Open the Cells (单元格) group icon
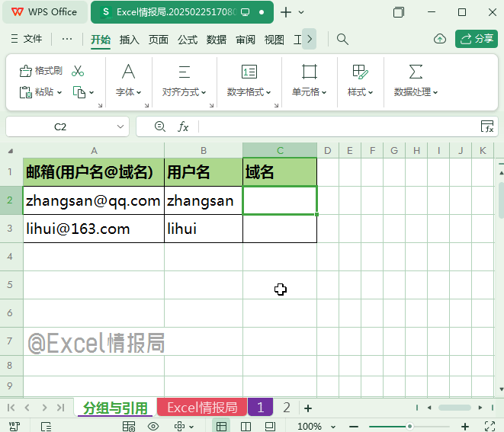This screenshot has width=504, height=432. [x=310, y=72]
